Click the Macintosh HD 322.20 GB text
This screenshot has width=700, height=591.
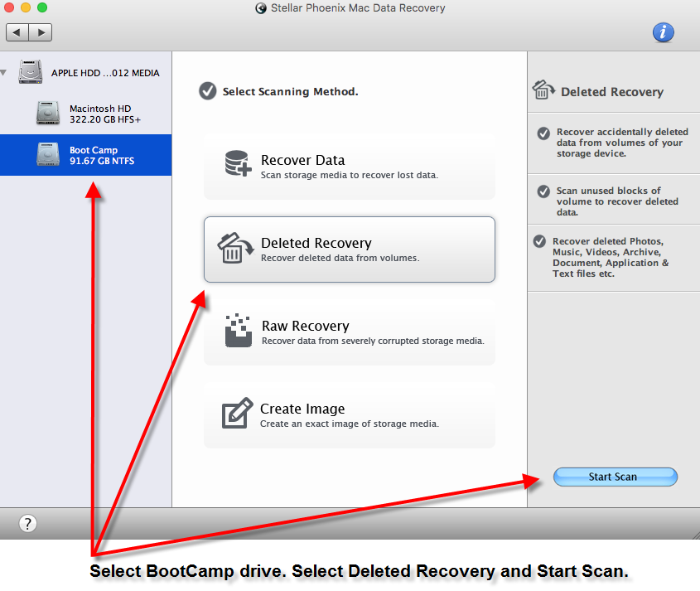click(105, 114)
